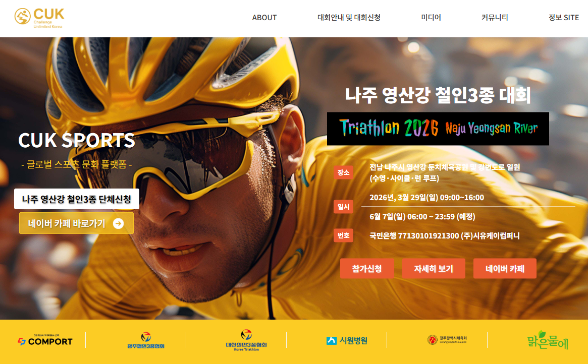Open COMPORT sponsor logo
The height and width of the screenshot is (364, 588).
pos(45,340)
